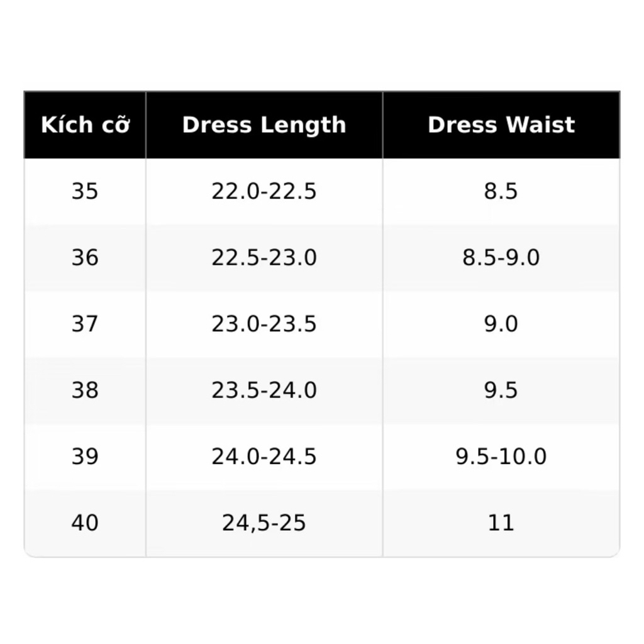Select the 8.5 waist value for size 35

[501, 191]
